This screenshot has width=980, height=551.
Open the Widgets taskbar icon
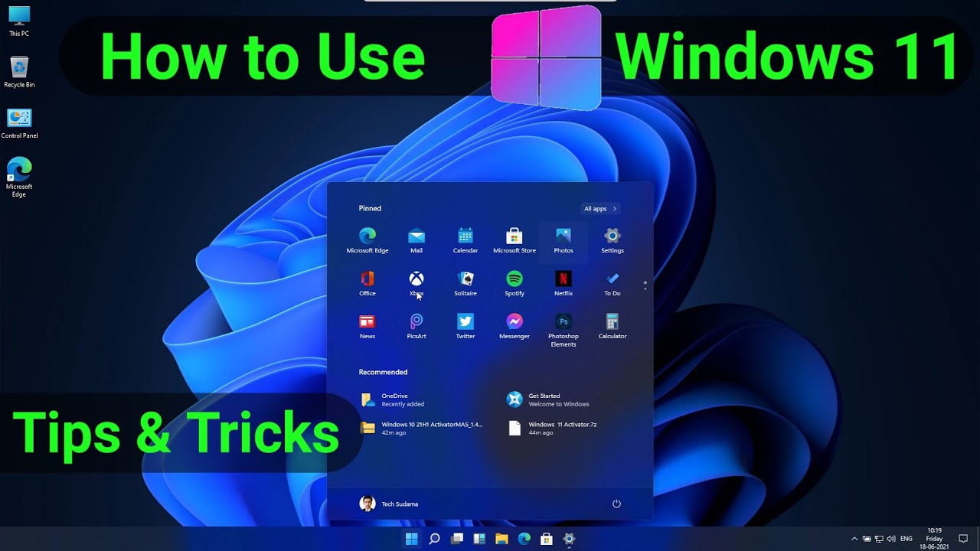(479, 539)
